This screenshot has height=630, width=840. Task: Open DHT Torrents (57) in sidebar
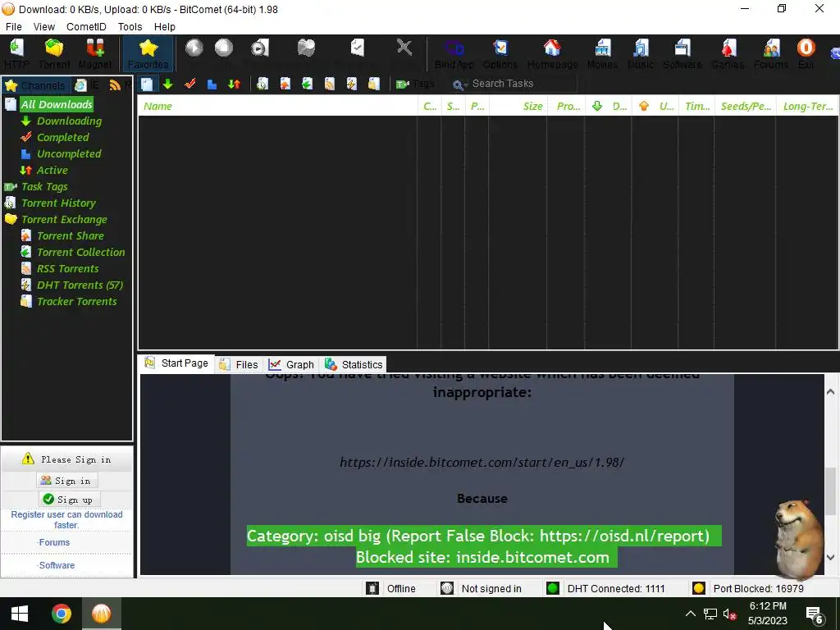(x=80, y=285)
